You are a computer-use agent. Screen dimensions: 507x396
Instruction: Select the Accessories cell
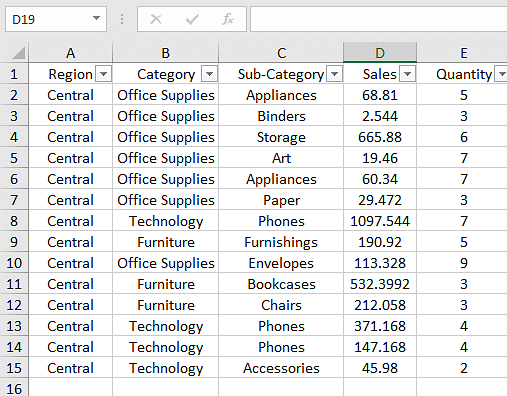point(281,368)
